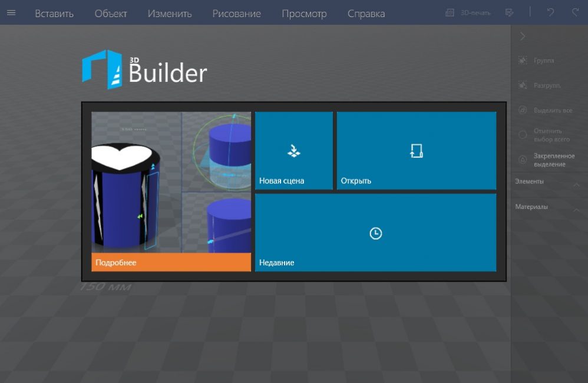Open the Просмотр menu
This screenshot has width=588, height=383.
[x=304, y=14]
